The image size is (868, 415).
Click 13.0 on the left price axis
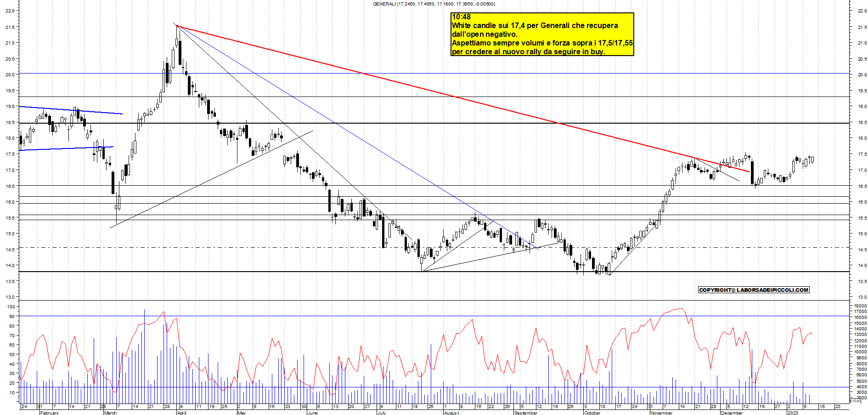click(x=9, y=297)
